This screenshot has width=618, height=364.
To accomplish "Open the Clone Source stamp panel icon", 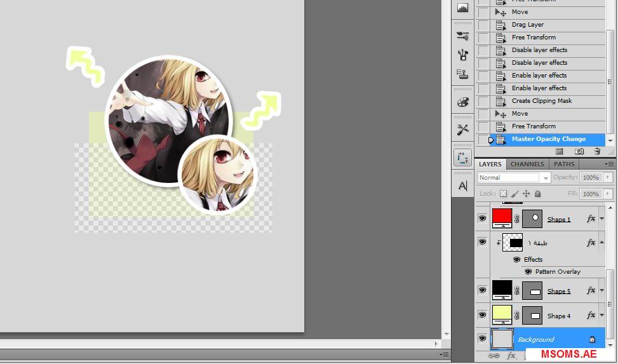I will tap(462, 74).
